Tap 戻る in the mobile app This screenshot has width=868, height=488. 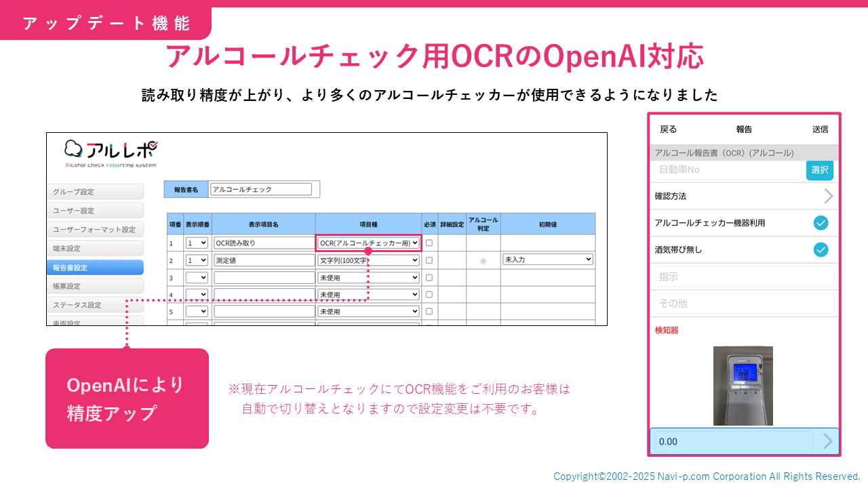pos(668,129)
